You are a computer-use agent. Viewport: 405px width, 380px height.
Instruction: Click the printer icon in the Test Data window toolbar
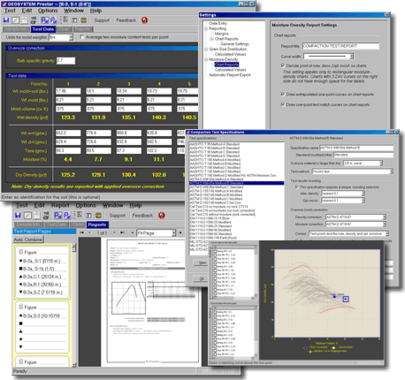tap(33, 20)
